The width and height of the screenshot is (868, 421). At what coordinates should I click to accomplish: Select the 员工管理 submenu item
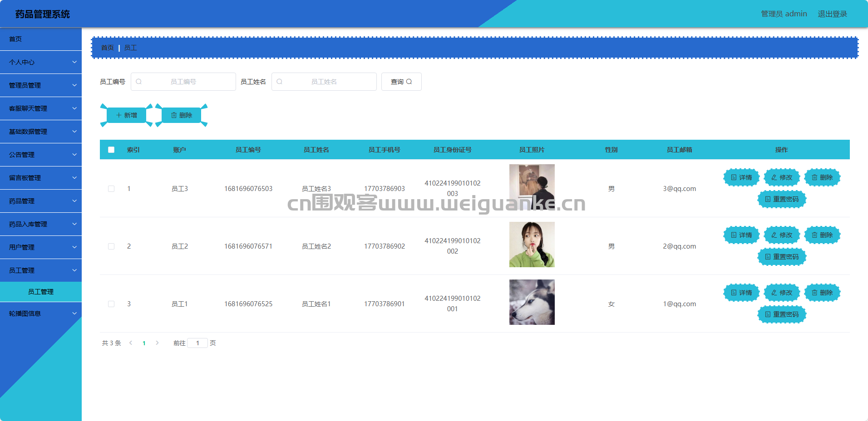(x=41, y=292)
